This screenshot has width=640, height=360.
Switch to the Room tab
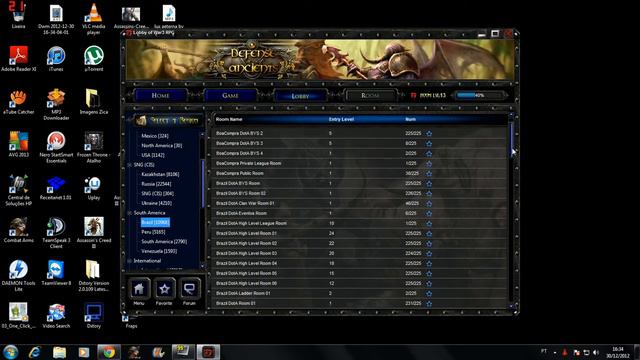[370, 96]
